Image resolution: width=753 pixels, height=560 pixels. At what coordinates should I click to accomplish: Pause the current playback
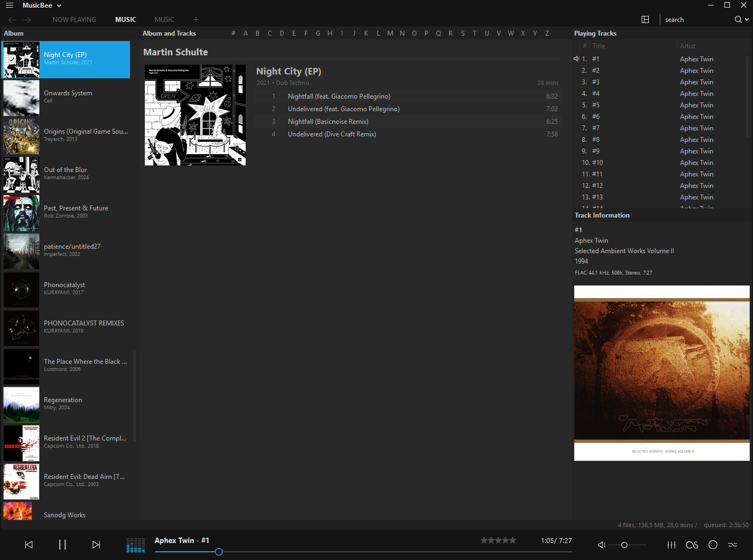[x=63, y=545]
